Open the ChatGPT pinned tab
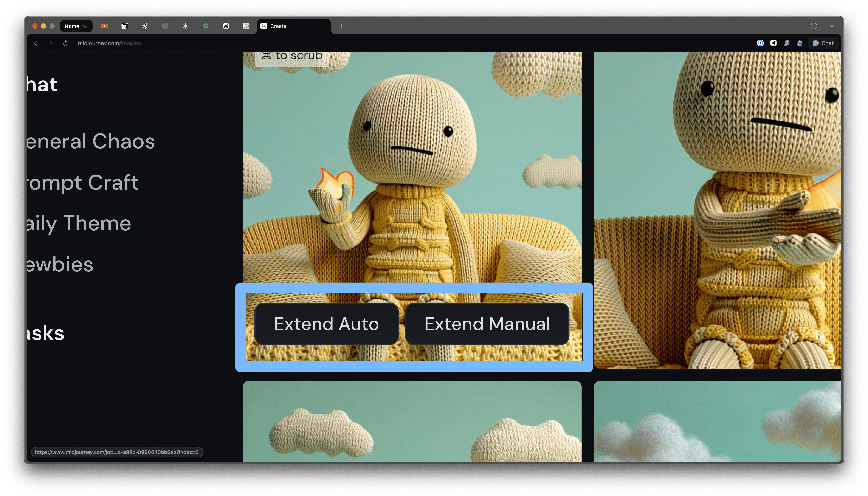This screenshot has width=868, height=496. coord(226,26)
